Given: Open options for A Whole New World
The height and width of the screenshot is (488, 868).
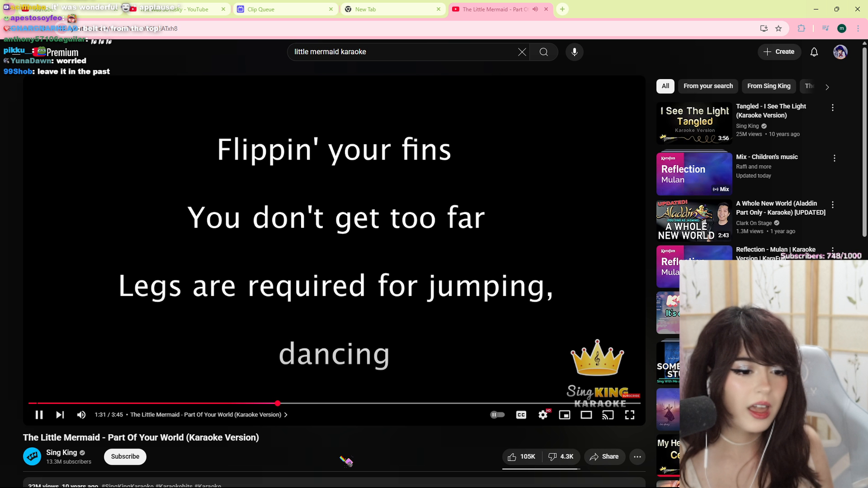Looking at the screenshot, I should pos(833,205).
